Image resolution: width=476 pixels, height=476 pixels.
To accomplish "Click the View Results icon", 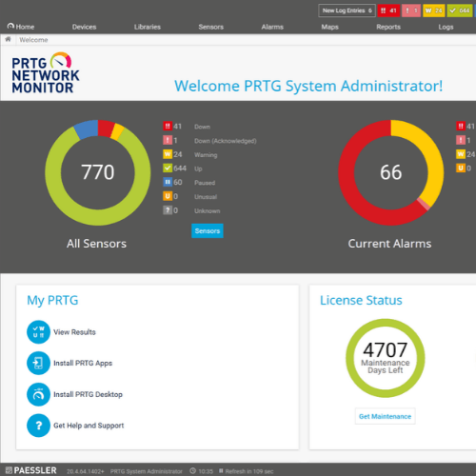I will click(x=38, y=332).
